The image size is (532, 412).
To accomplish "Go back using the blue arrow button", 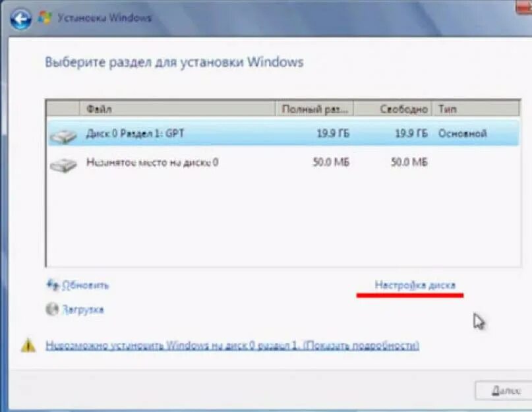I will point(21,18).
